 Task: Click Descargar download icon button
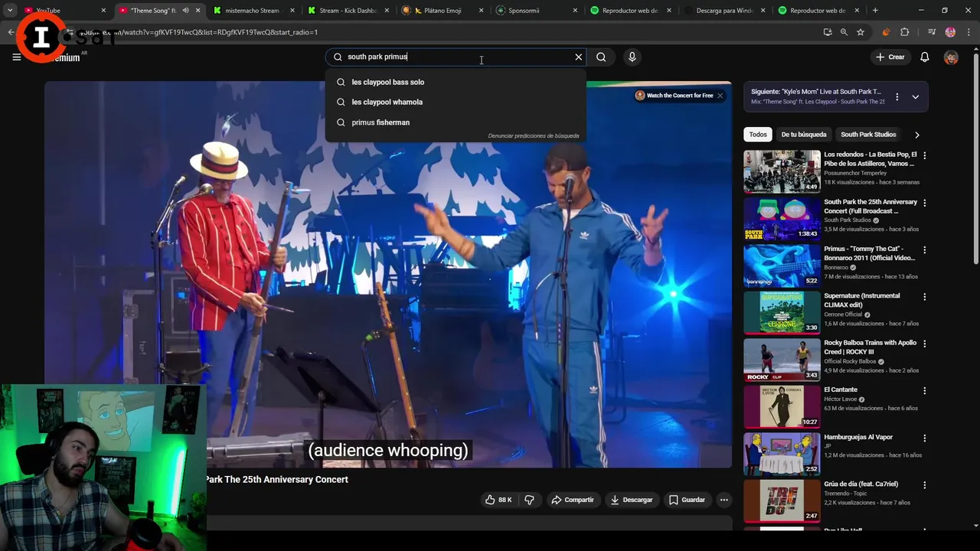632,500
